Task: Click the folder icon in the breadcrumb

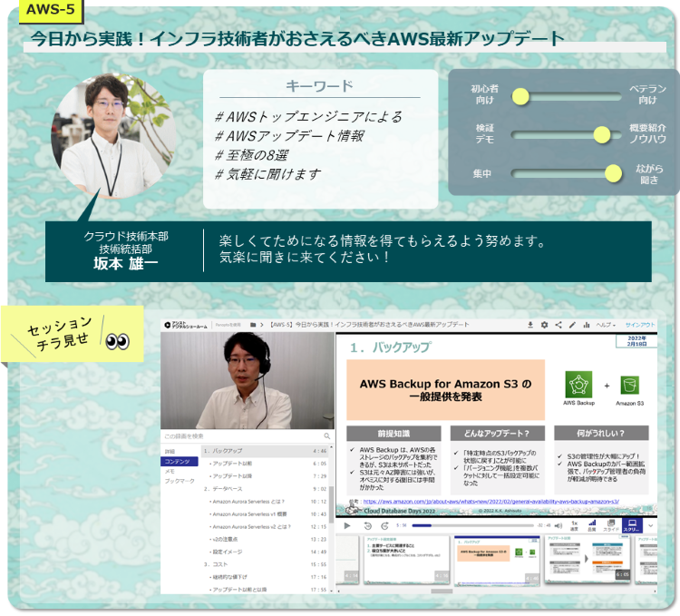Action: point(253,325)
